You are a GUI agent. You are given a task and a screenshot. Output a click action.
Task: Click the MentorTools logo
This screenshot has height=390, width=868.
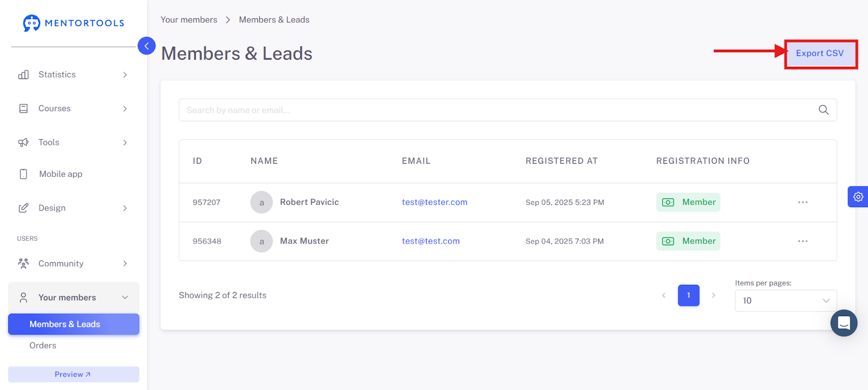pos(73,23)
